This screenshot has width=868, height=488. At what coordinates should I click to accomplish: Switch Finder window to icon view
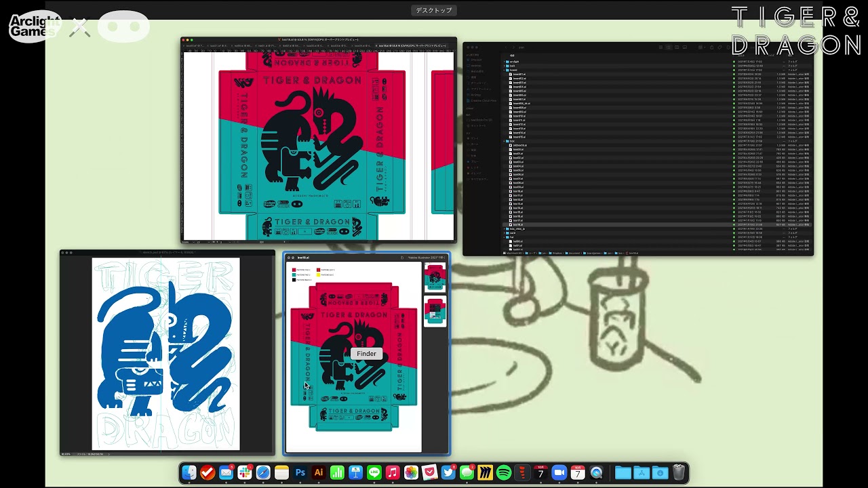[x=660, y=47]
